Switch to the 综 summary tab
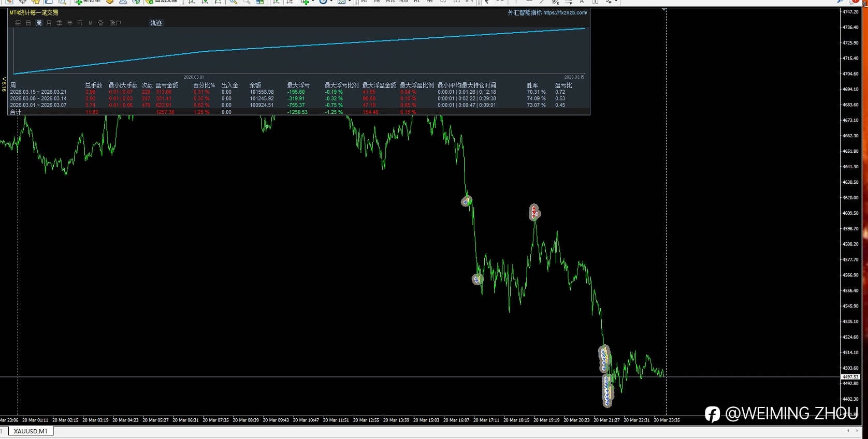 18,23
